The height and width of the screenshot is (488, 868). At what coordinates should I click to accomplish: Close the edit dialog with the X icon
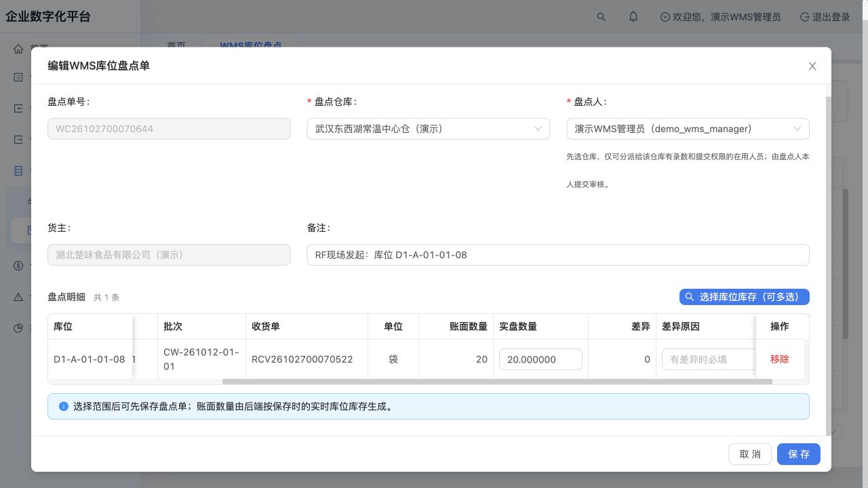pyautogui.click(x=812, y=66)
